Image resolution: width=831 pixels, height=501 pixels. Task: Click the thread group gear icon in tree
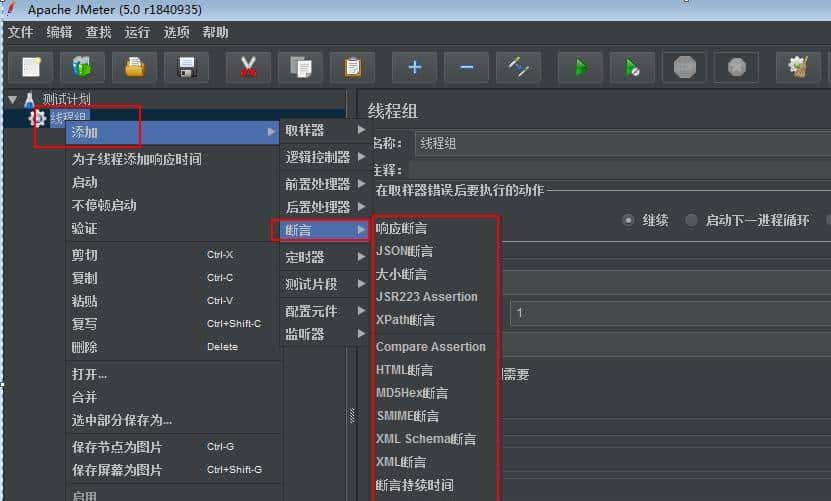pos(37,118)
